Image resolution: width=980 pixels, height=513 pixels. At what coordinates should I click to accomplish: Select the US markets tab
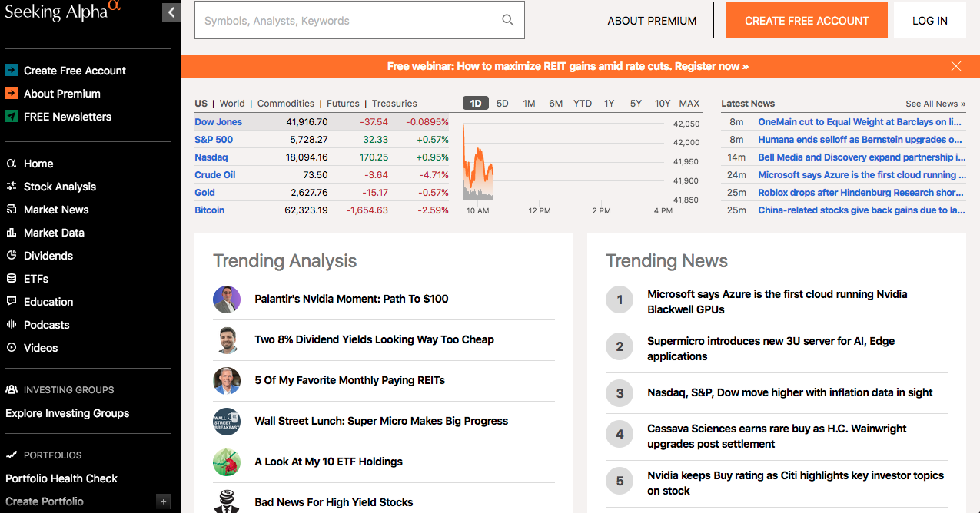pos(201,104)
